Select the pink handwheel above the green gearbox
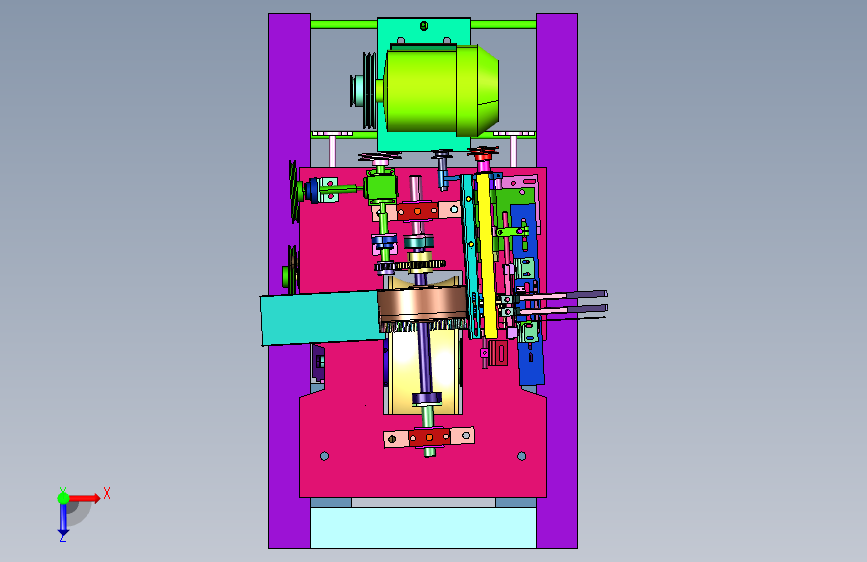 379,158
